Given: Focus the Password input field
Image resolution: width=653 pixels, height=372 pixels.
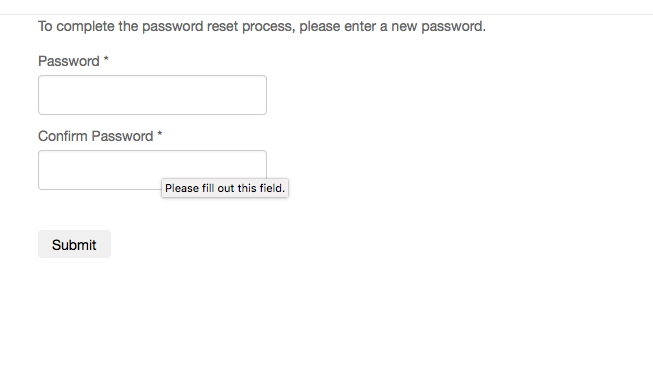Looking at the screenshot, I should [x=152, y=95].
